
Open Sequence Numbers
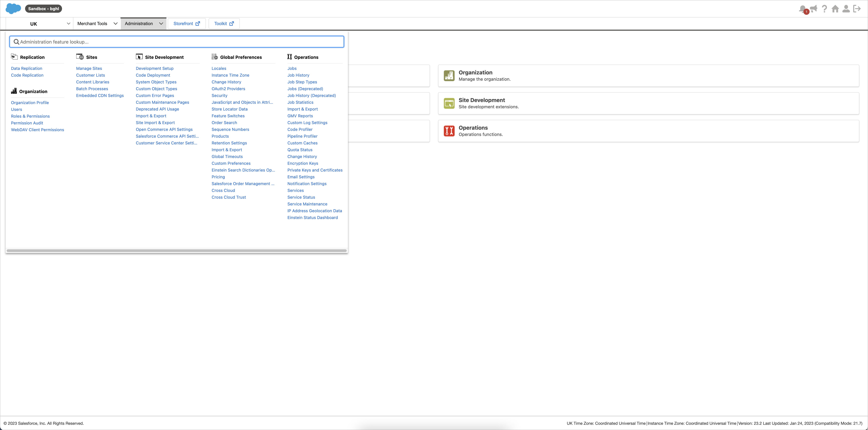click(x=230, y=129)
